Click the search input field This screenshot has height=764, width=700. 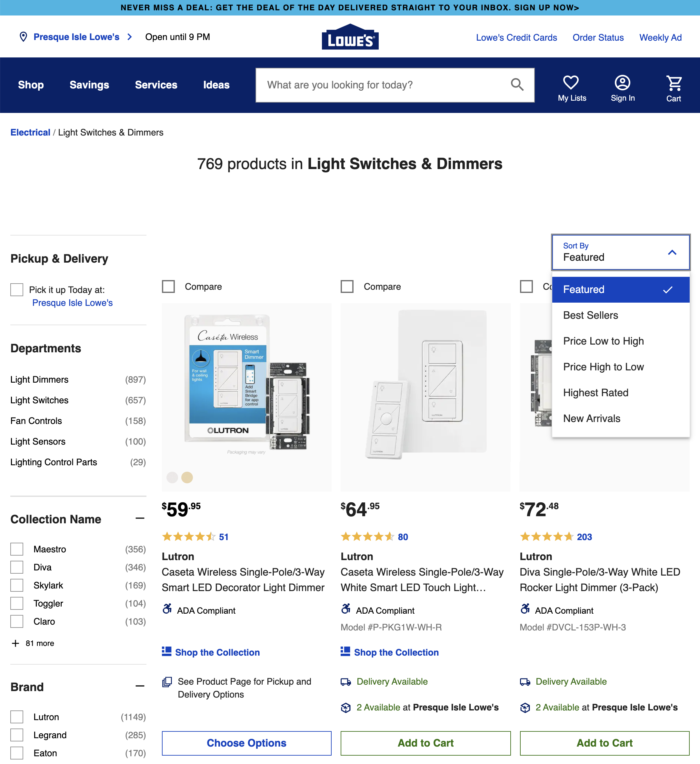tap(379, 85)
